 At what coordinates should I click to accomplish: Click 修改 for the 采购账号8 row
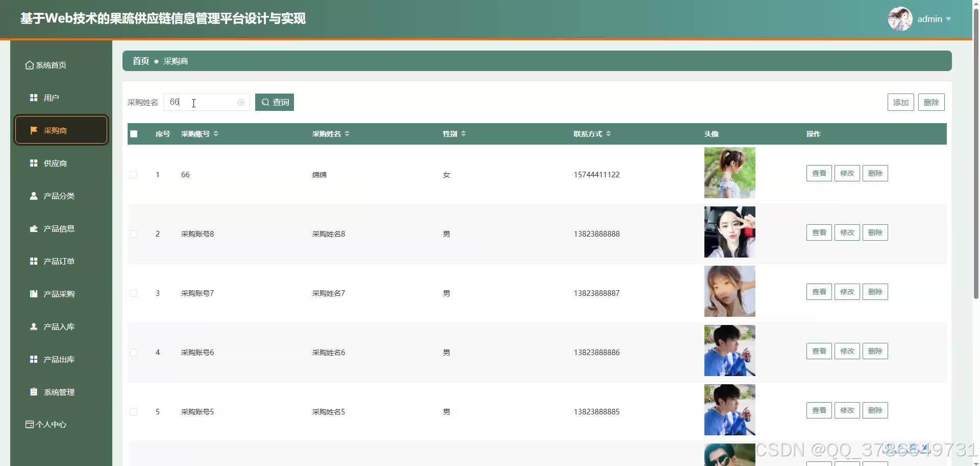(847, 232)
